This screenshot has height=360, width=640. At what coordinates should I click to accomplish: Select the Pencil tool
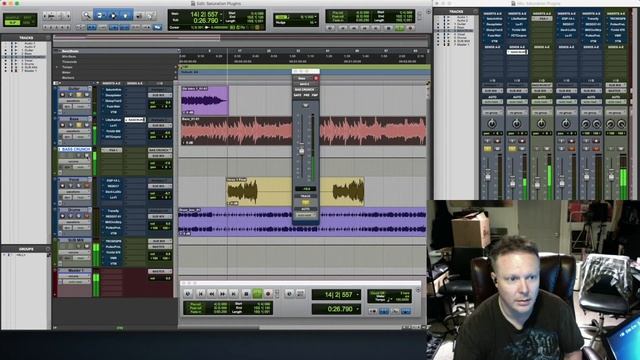pos(151,16)
